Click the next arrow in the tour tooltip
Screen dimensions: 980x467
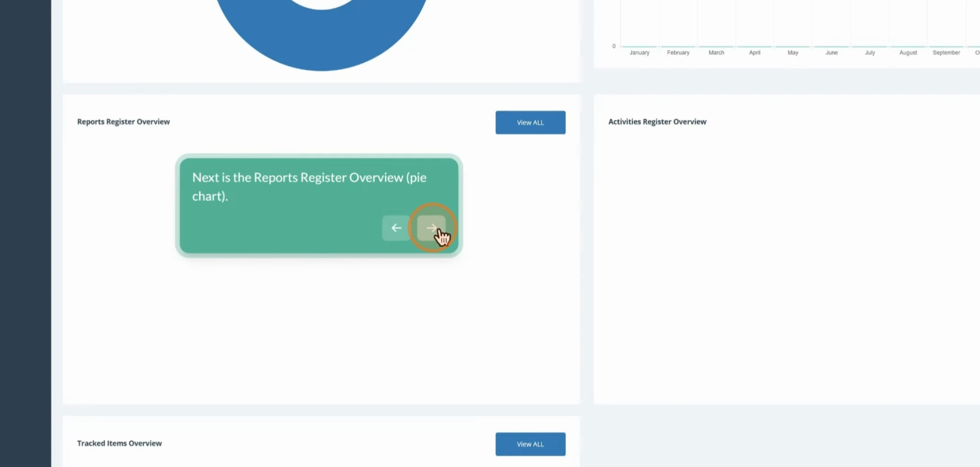point(431,228)
